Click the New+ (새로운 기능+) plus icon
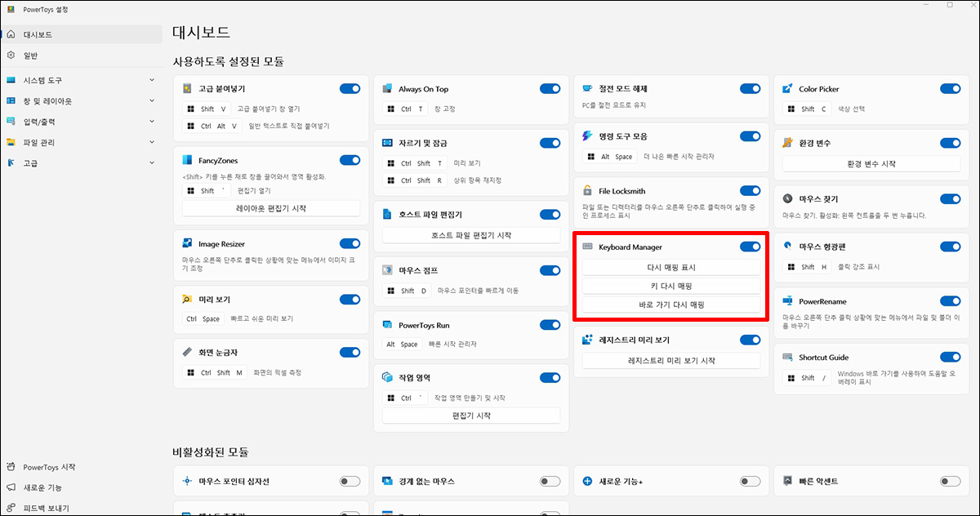Image resolution: width=980 pixels, height=516 pixels. tap(587, 482)
